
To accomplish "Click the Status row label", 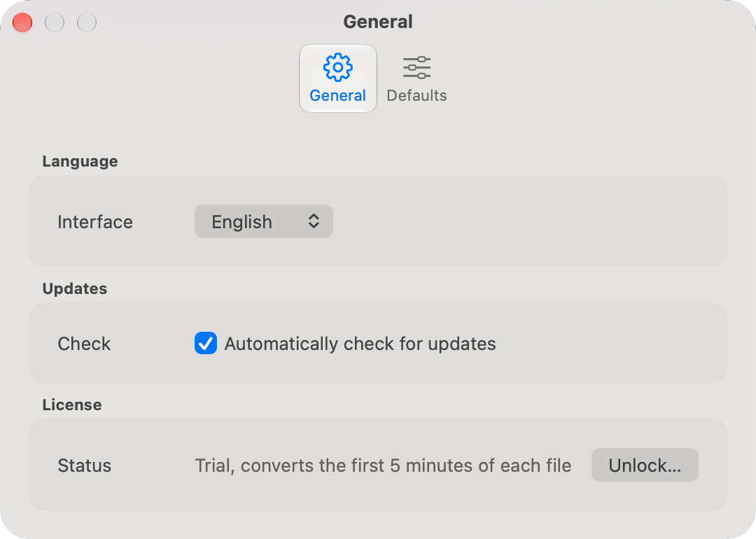I will [x=85, y=465].
